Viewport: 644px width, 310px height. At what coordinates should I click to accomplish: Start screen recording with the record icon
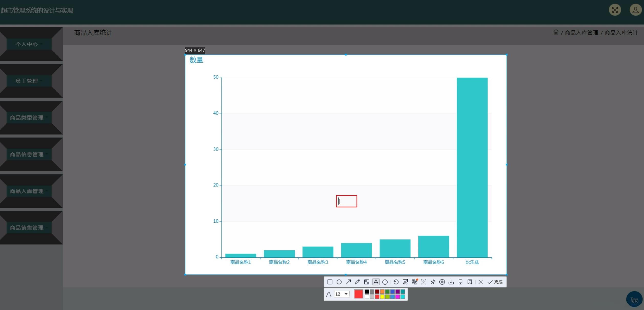pos(442,282)
